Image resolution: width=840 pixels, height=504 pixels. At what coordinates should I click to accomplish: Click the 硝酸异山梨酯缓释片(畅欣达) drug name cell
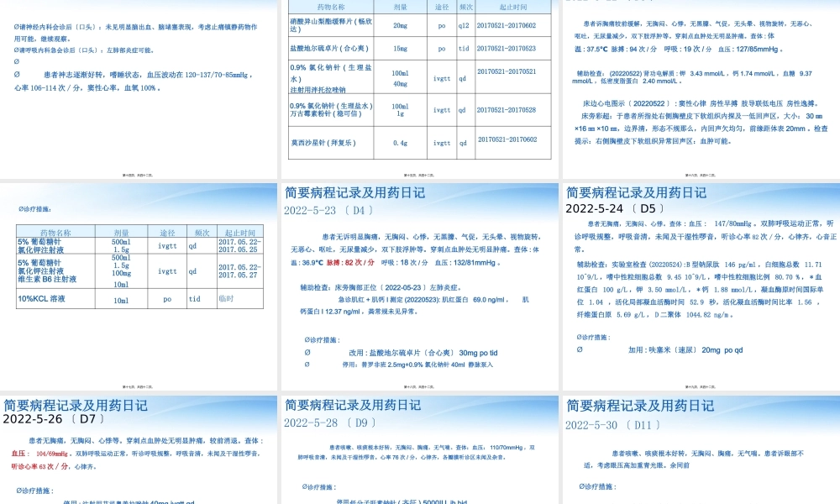331,25
